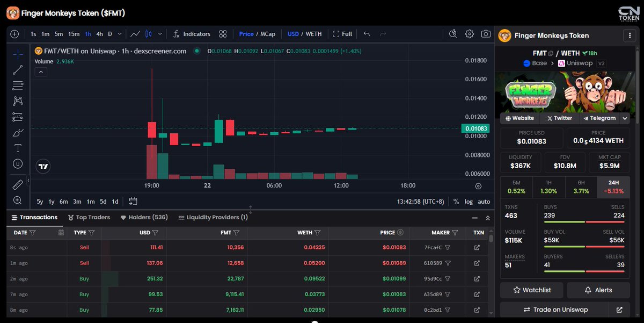Open the Alerts button
This screenshot has height=323, width=644.
click(598, 290)
